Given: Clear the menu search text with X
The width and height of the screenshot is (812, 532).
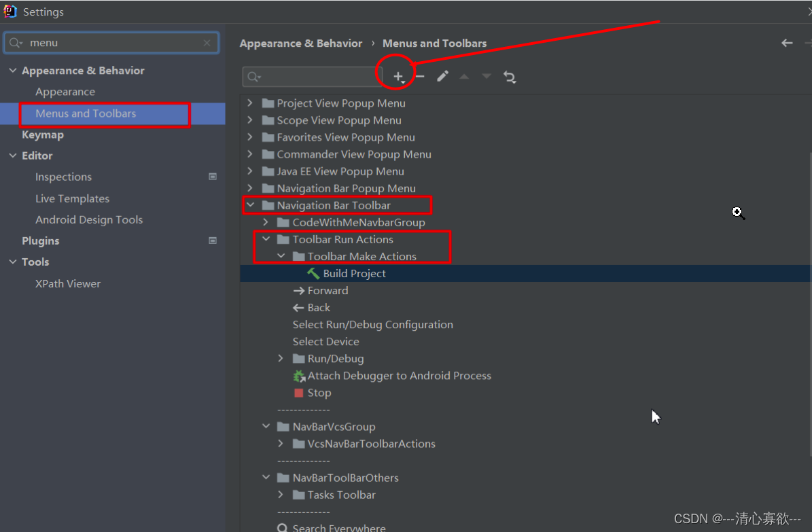Looking at the screenshot, I should coord(207,43).
